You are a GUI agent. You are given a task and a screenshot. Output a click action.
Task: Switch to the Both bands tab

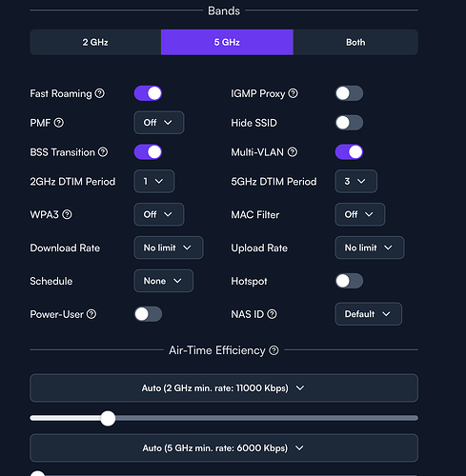pyautogui.click(x=355, y=42)
